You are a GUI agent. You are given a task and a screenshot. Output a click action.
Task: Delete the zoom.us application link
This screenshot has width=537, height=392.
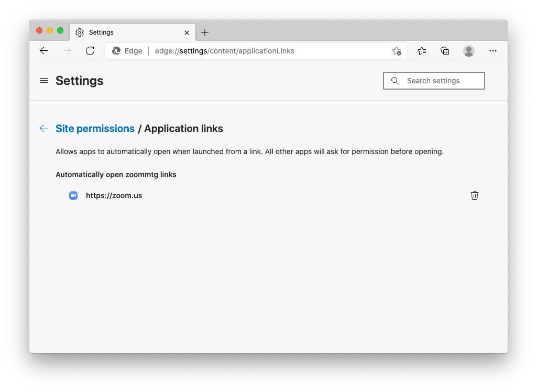point(474,195)
